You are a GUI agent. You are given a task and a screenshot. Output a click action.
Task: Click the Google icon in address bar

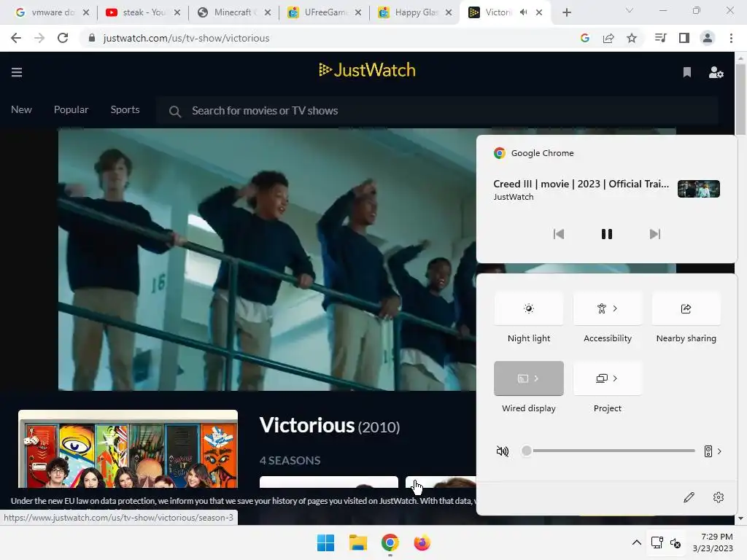[x=585, y=38]
